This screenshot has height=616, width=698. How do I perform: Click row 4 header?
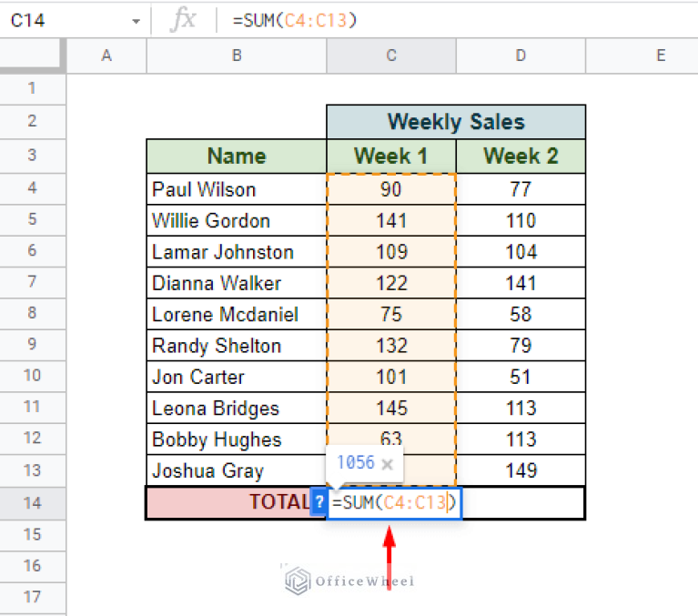pos(33,189)
